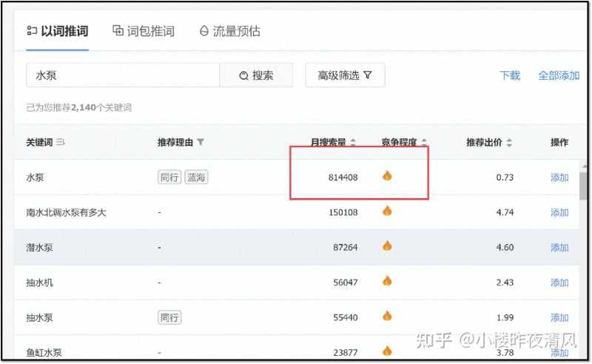Click the recommended keywords count text 2,140
The height and width of the screenshot is (364, 592).
84,107
